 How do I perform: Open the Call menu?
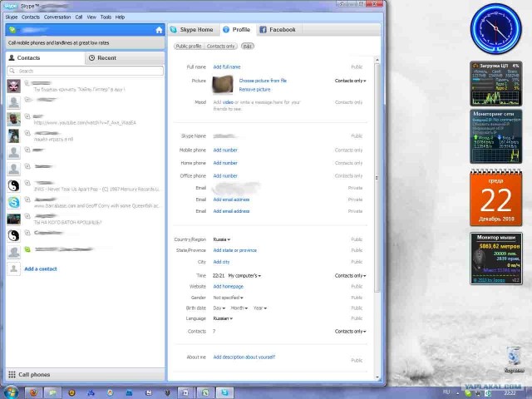(79, 17)
